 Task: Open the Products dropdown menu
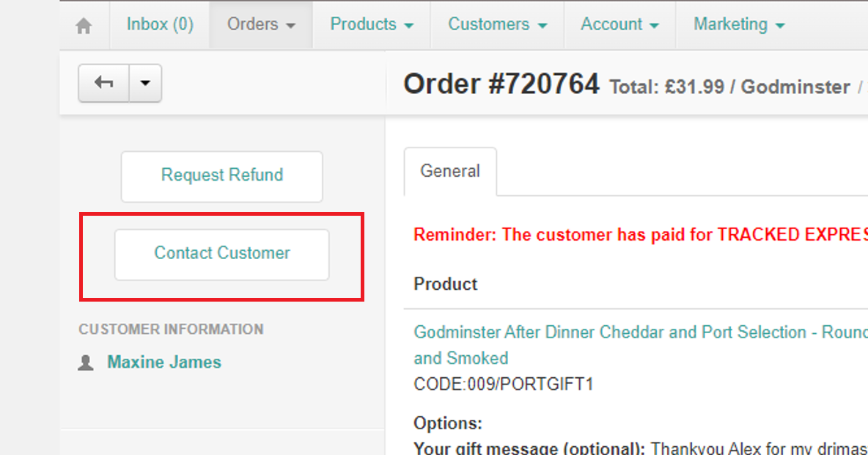(372, 24)
